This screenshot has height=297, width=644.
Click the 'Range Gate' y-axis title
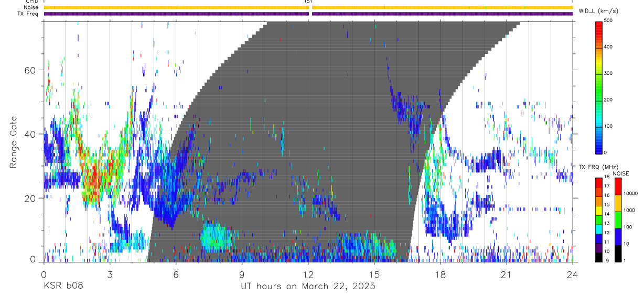[14, 142]
